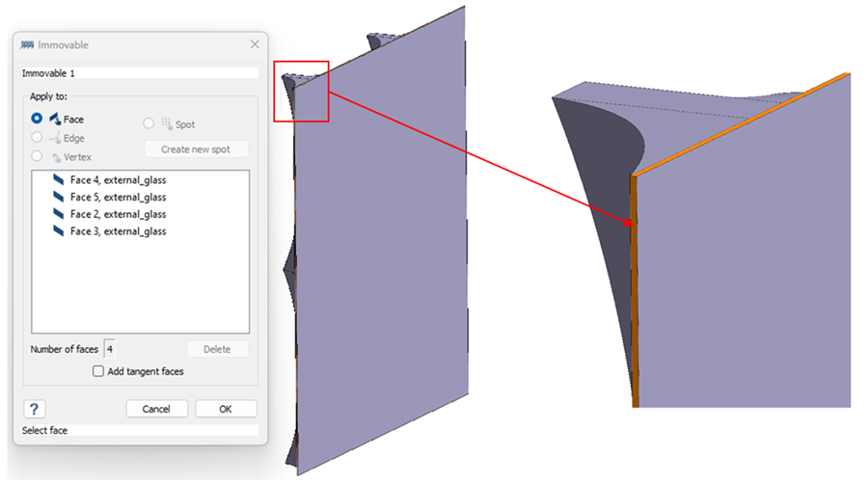Select the Vertex radio button
The height and width of the screenshot is (483, 868).
[x=37, y=156]
